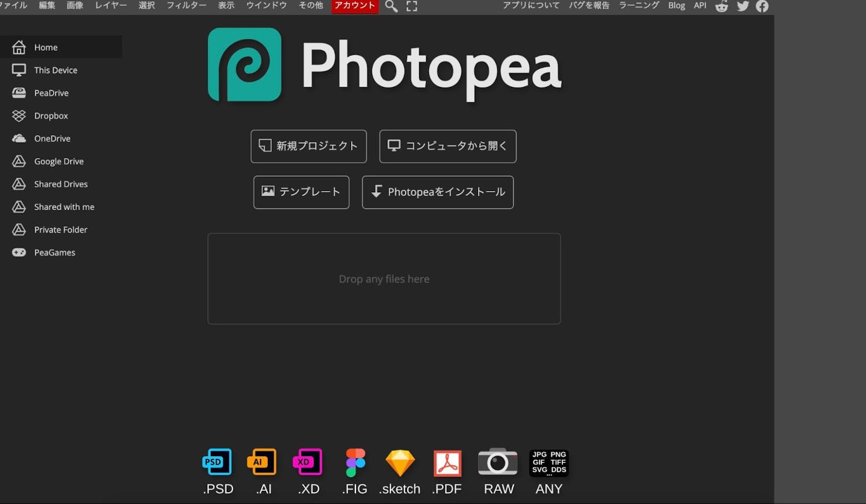Screen dimensions: 866x504
Task: Open the 編集 menu
Action: (x=47, y=5)
